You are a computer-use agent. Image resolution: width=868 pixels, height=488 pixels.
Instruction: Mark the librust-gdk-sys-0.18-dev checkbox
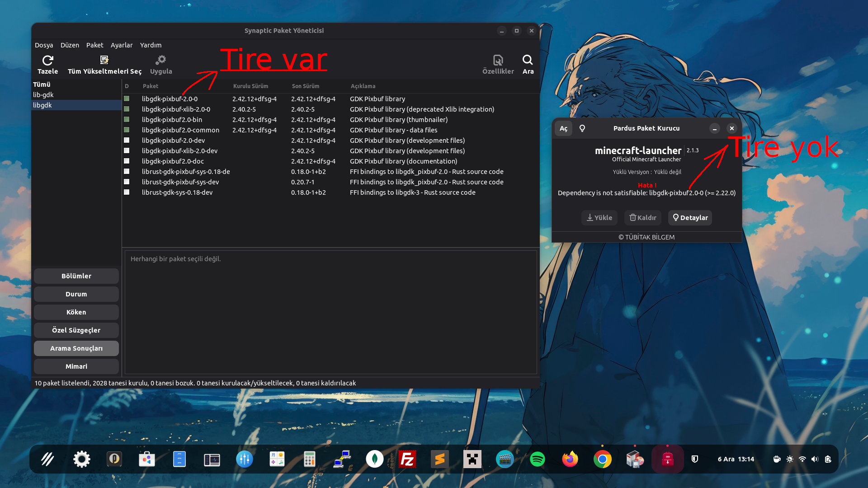point(127,192)
